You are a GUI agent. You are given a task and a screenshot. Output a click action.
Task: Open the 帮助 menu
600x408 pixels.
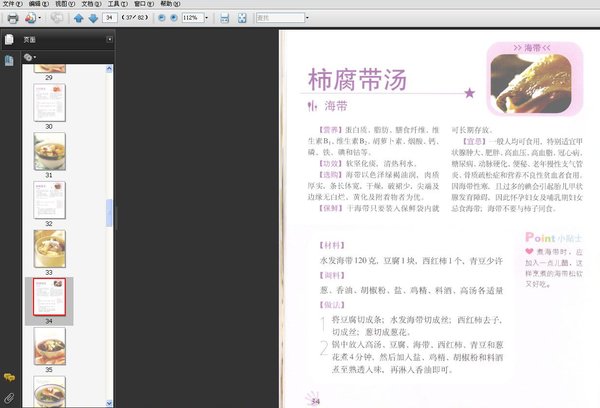point(170,4)
